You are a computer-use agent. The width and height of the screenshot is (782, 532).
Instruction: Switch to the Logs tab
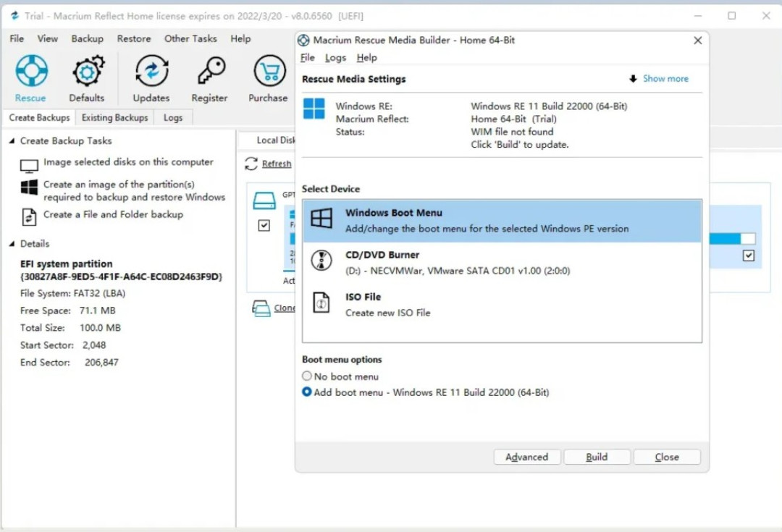click(x=173, y=118)
